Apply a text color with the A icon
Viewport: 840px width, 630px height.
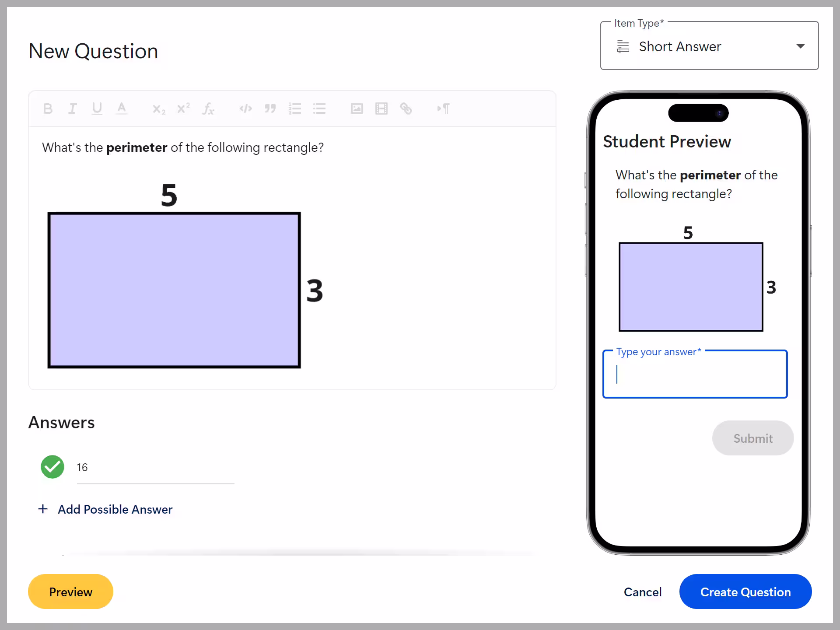122,108
